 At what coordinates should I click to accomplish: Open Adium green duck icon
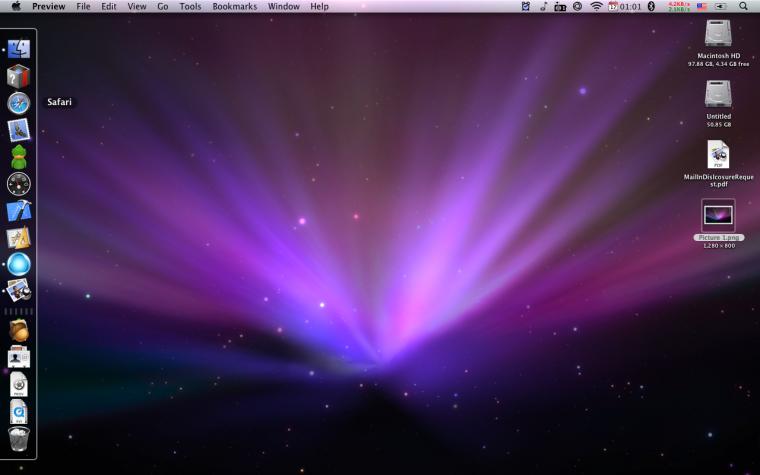click(x=19, y=157)
